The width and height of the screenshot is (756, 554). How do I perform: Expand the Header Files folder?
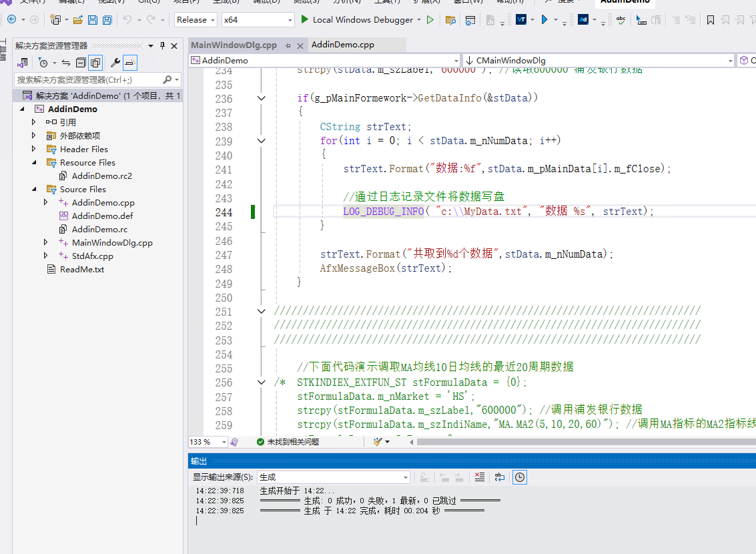point(34,149)
